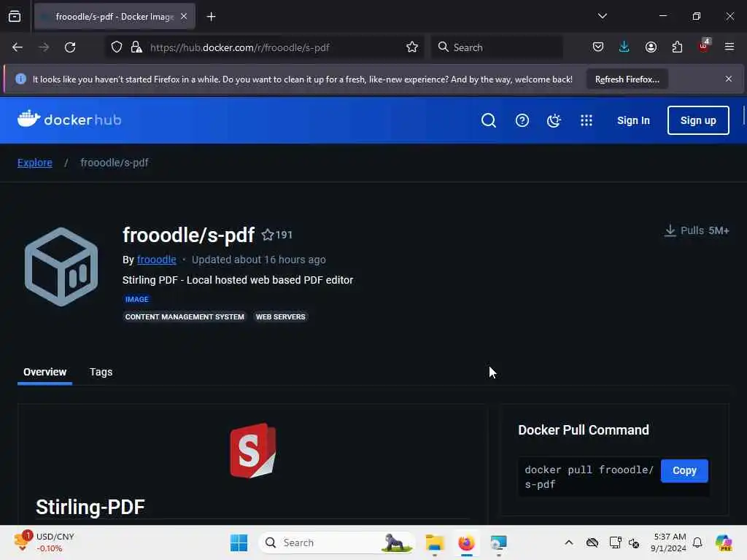Viewport: 747px width, 560px height.
Task: Select the Overview tab
Action: [44, 372]
